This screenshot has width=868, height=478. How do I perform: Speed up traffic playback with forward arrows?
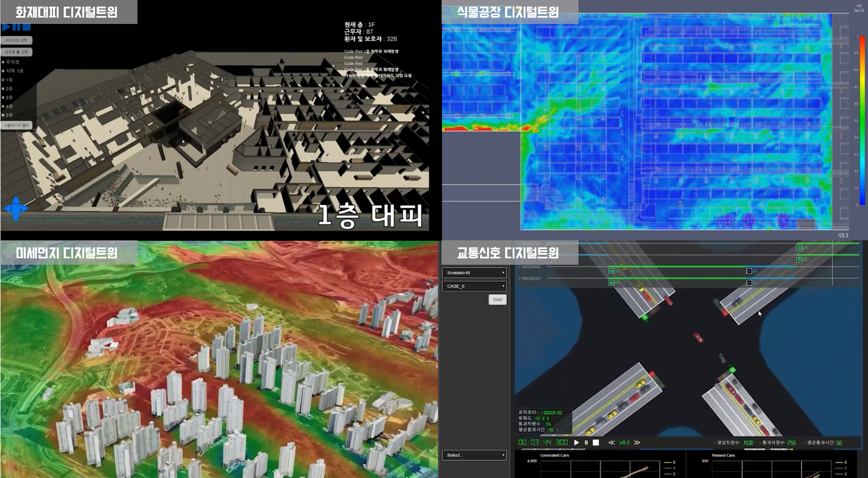click(x=637, y=443)
